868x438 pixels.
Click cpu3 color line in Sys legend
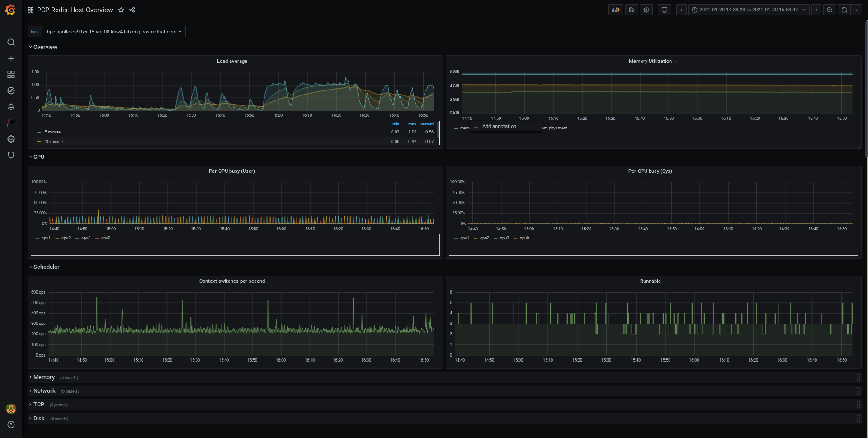pos(496,238)
